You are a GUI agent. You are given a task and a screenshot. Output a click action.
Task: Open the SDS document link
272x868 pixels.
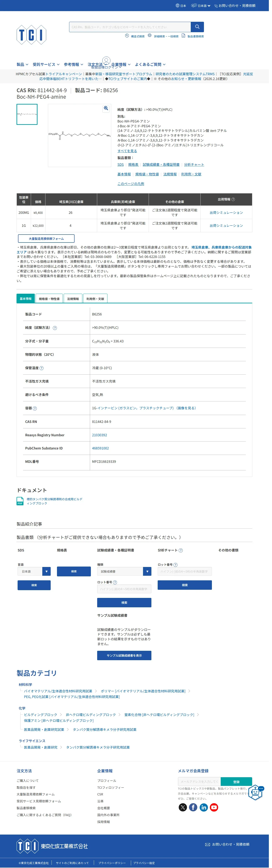pos(122,166)
